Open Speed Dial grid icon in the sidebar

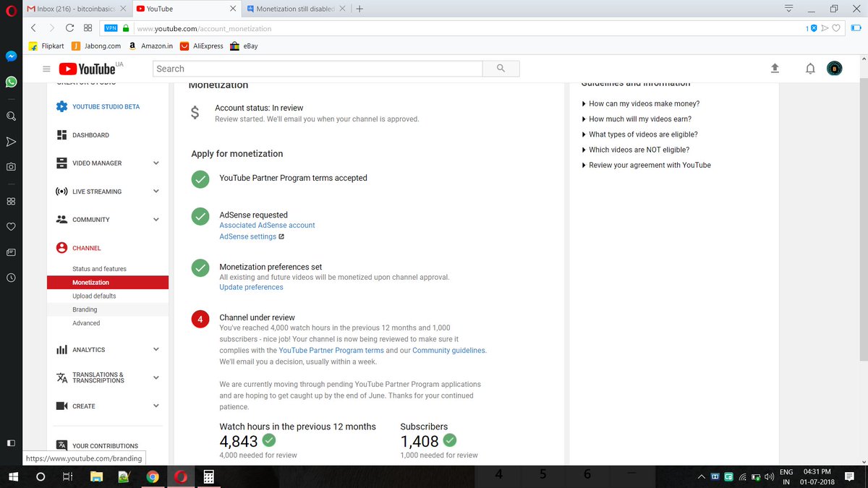[x=12, y=201]
